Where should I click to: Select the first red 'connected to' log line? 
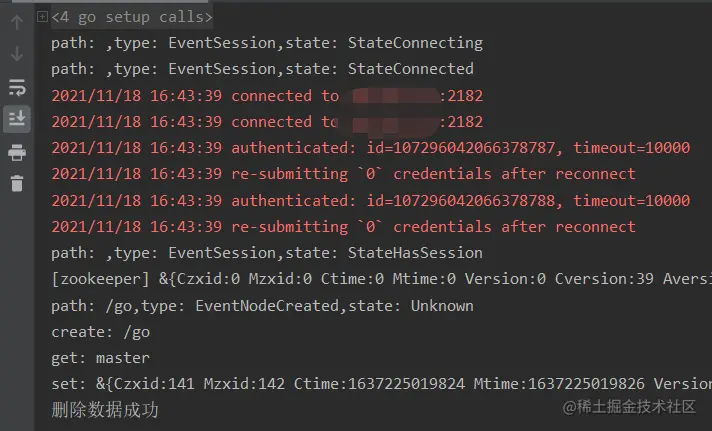267,96
